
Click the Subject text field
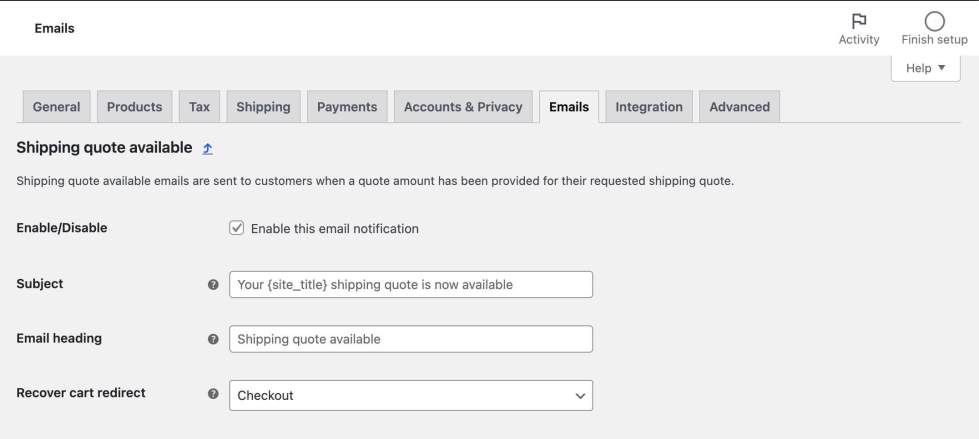point(411,285)
